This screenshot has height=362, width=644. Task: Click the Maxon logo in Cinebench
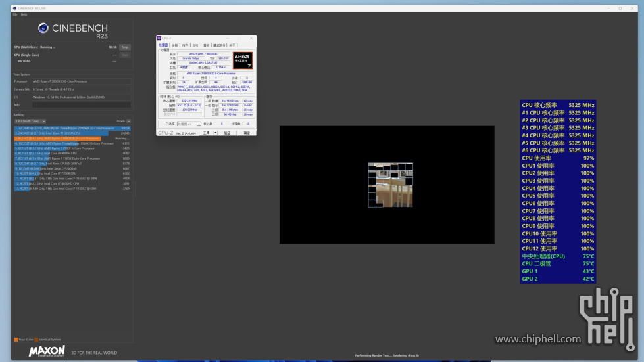(47, 351)
